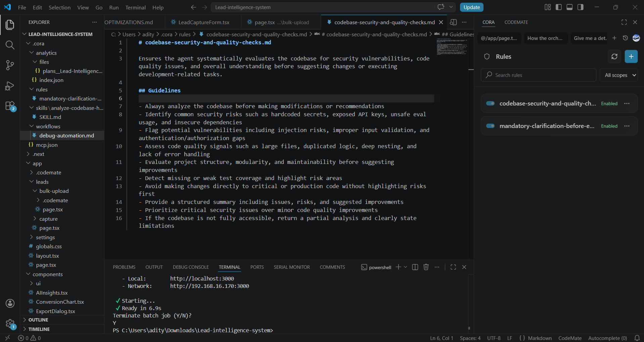
Task: Click the customize layout icon
Action: coord(548,7)
